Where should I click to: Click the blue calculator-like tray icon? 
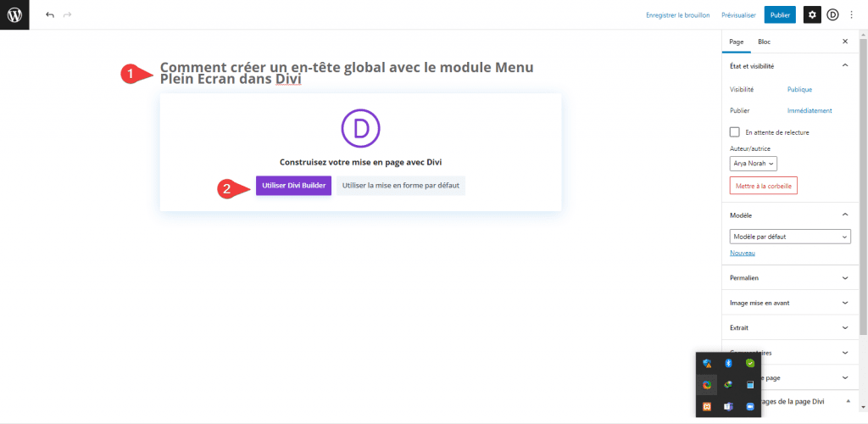click(x=750, y=385)
